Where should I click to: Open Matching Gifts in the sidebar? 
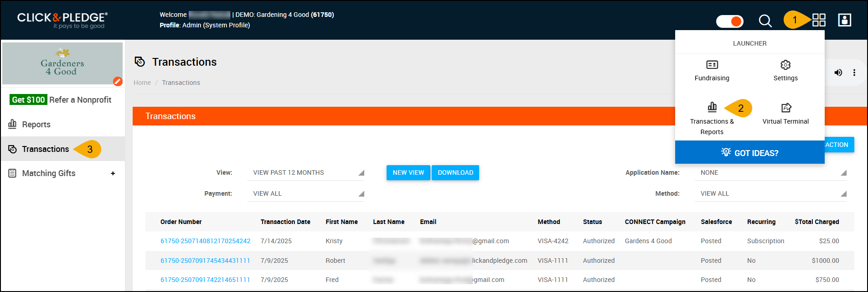(48, 173)
